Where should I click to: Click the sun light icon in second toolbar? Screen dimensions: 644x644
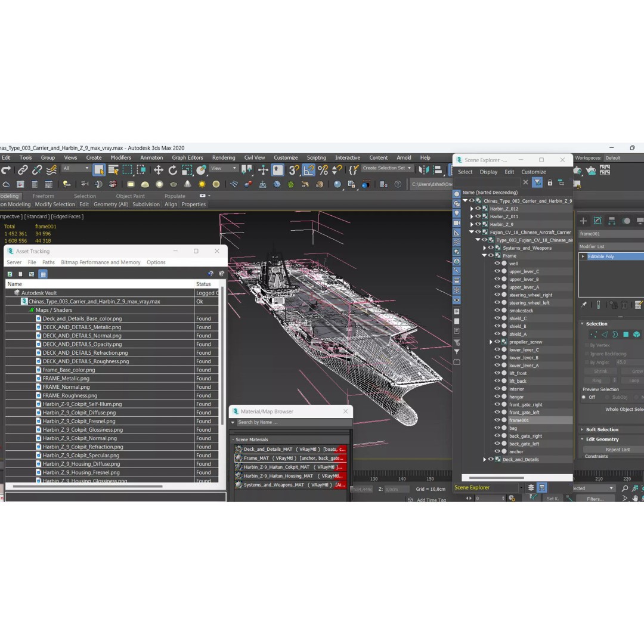(x=202, y=184)
